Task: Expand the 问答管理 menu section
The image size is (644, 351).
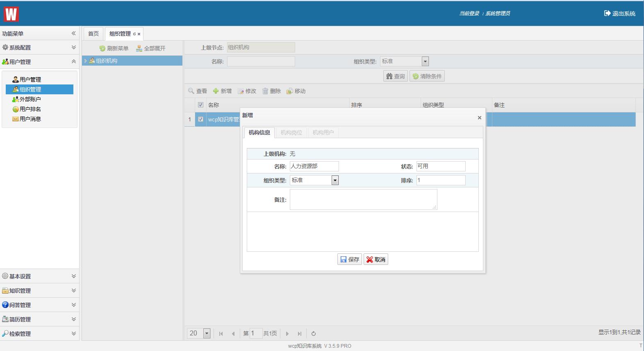Action: pos(39,305)
